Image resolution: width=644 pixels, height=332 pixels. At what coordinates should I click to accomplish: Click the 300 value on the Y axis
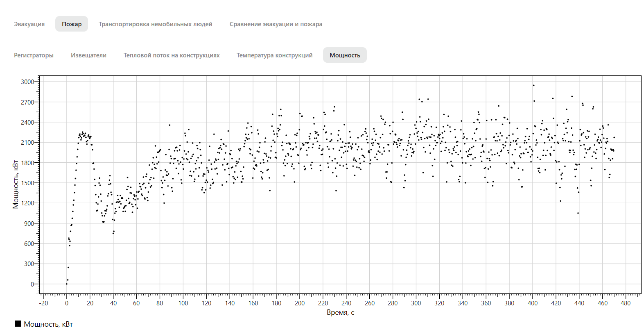(x=29, y=264)
